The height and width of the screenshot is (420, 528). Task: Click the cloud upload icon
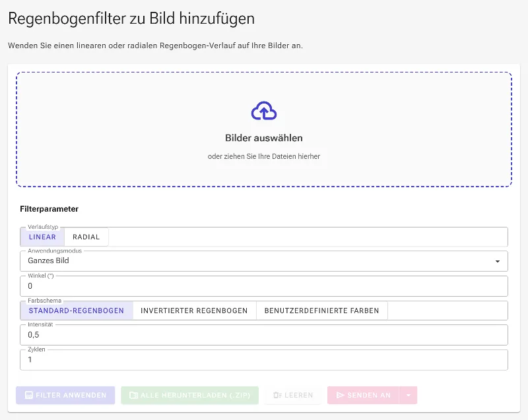pos(264,111)
